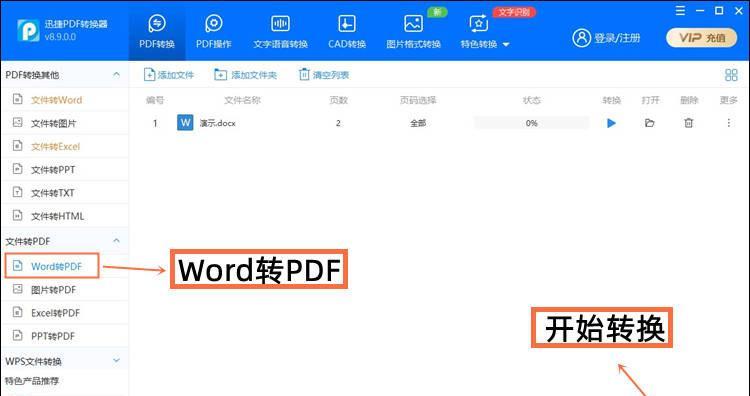Click the 文件转图片 image icon
Image resolution: width=750 pixels, height=396 pixels.
coord(18,122)
